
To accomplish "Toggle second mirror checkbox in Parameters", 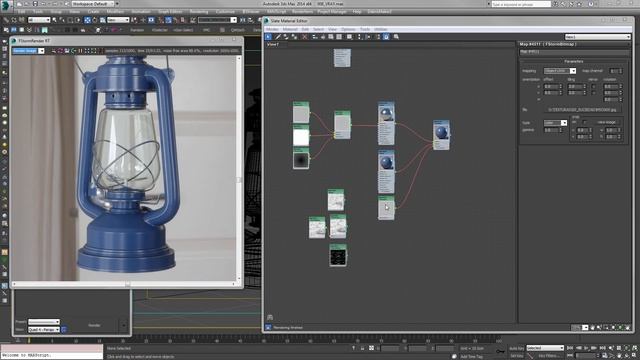I will 593,93.
